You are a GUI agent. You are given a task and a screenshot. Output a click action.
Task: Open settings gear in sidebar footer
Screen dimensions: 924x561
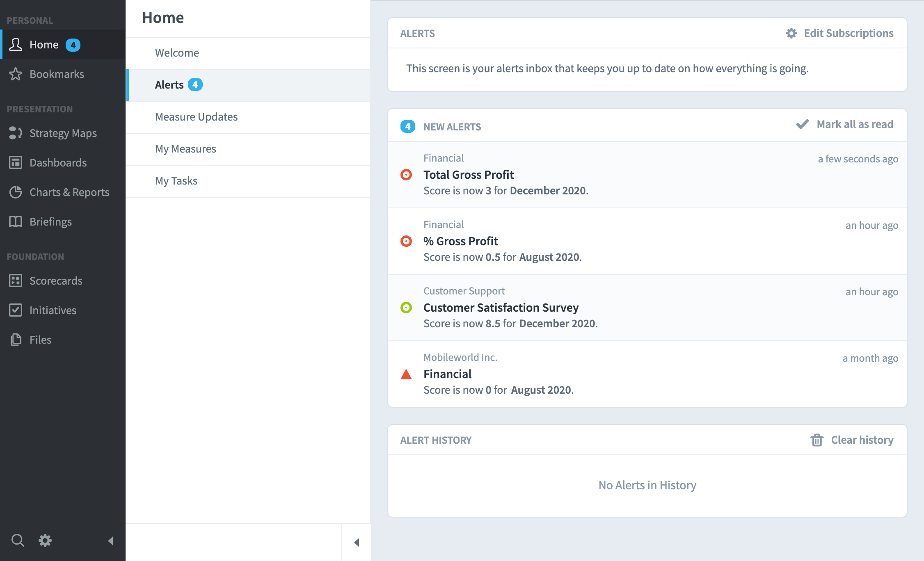click(45, 540)
